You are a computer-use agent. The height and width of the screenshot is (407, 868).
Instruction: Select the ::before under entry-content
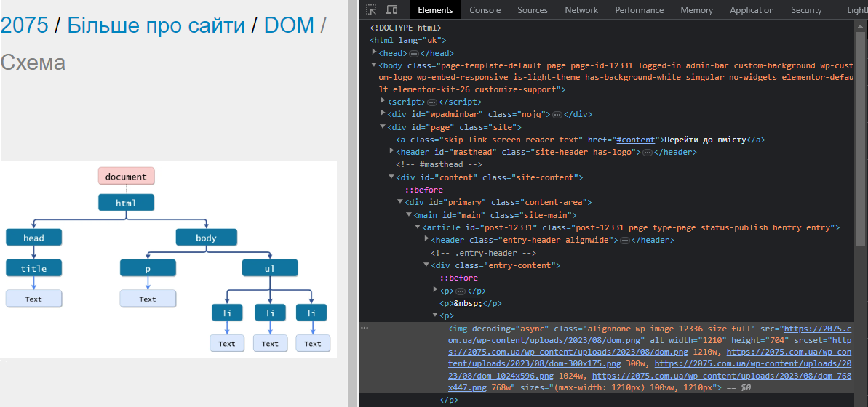[x=458, y=278]
